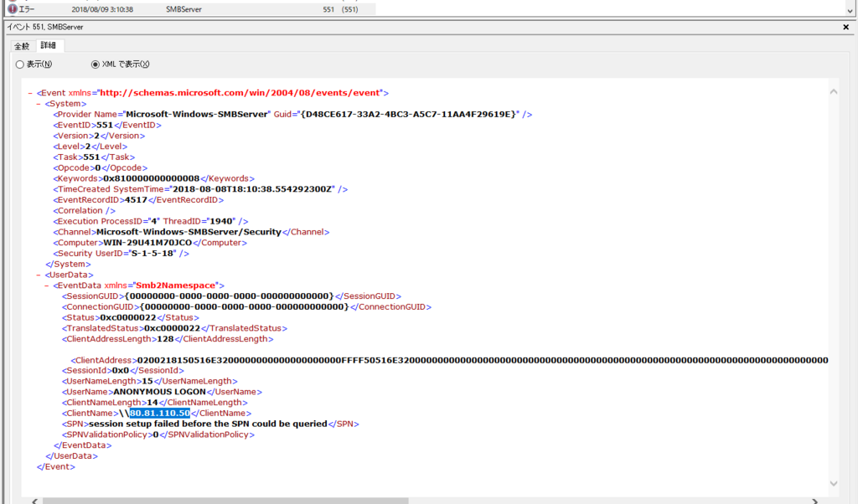Screen dimensions: 858x504
Task: Select the SMBServer error row in event list
Action: point(192,9)
